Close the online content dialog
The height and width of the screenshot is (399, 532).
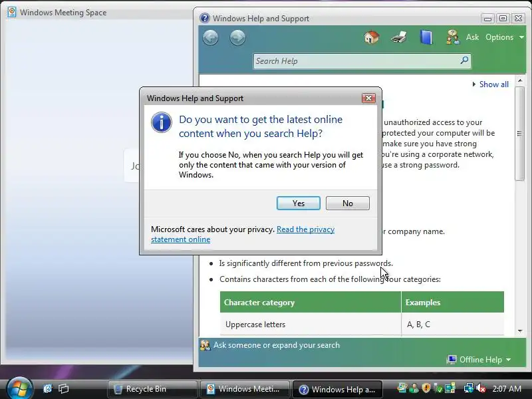point(368,98)
